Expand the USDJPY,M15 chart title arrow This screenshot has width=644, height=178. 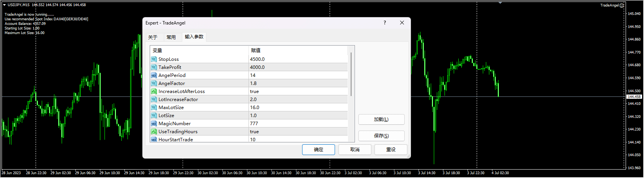tap(4, 5)
